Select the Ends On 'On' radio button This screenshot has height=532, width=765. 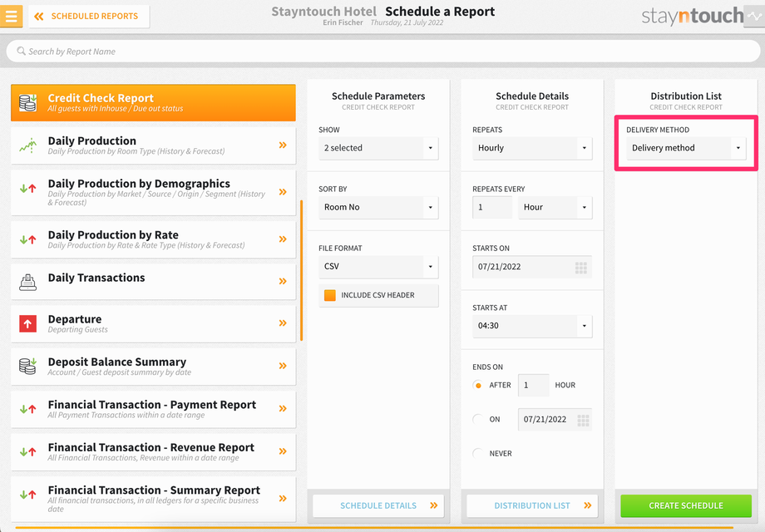[x=478, y=419]
